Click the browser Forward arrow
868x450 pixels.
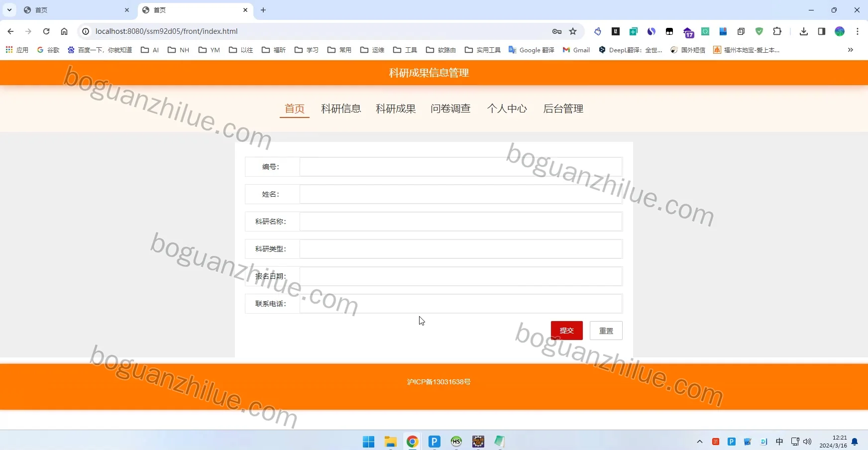tap(28, 31)
